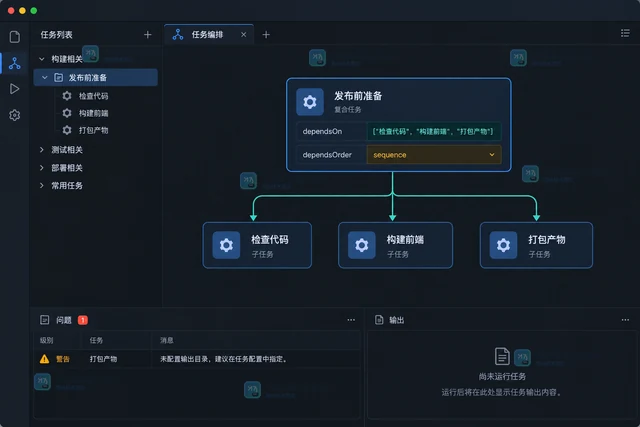Click the 常用任务 group label
The height and width of the screenshot is (427, 640).
(67, 186)
